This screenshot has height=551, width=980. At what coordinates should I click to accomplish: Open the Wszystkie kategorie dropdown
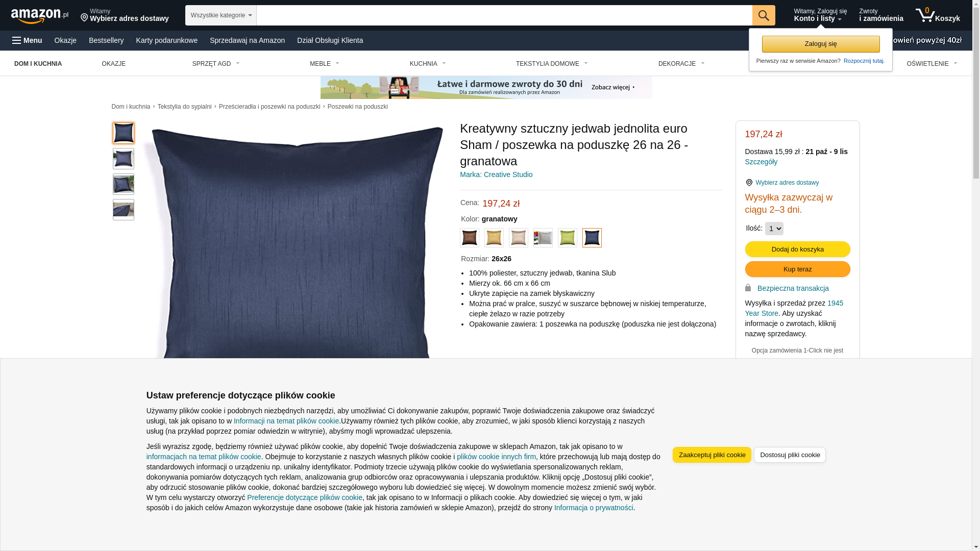221,15
